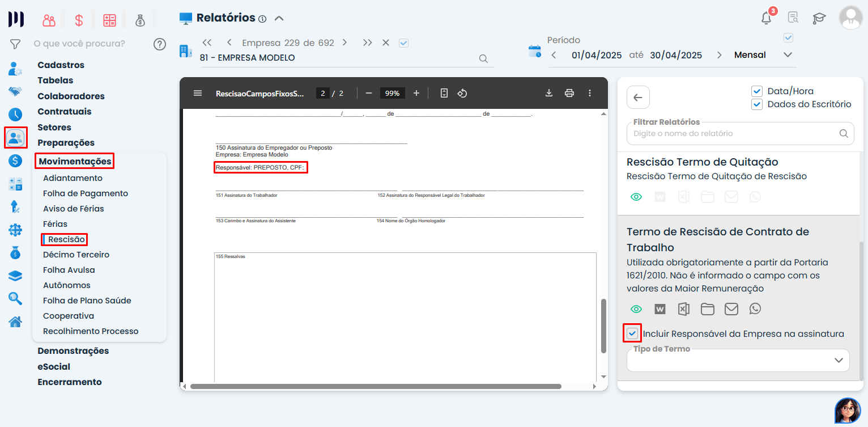Zoom in on the PDF viewer

(x=416, y=93)
